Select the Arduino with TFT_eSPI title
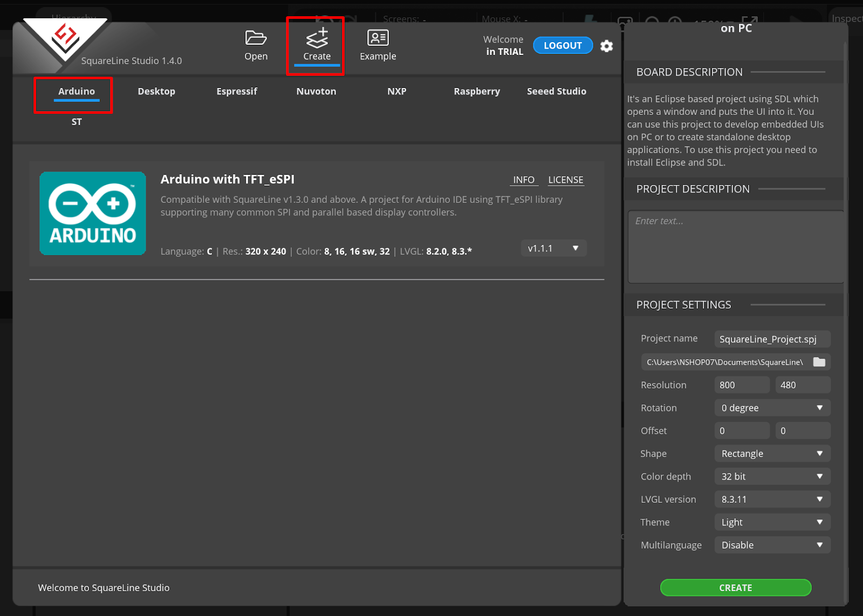Screen dimensions: 863x616 point(228,179)
